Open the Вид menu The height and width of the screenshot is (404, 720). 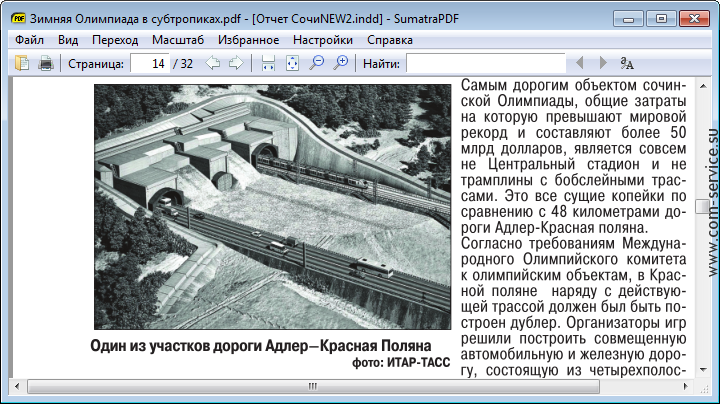(x=68, y=40)
